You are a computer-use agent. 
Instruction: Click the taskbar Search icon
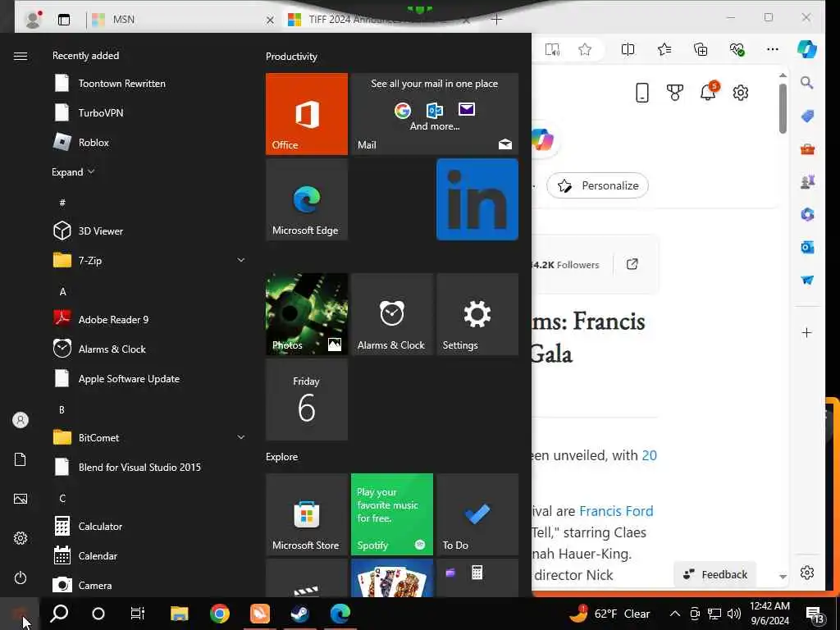[59, 614]
